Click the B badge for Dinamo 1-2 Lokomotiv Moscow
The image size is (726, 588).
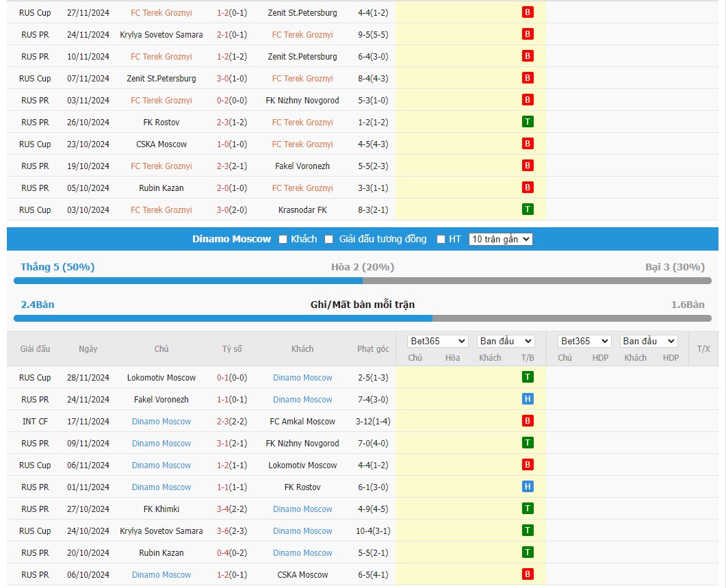pyautogui.click(x=528, y=465)
